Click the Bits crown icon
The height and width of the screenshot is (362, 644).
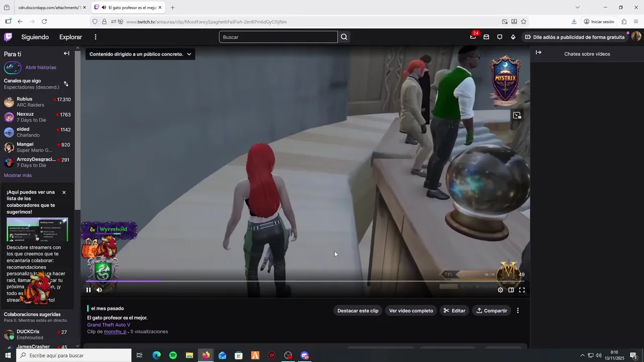(x=513, y=37)
